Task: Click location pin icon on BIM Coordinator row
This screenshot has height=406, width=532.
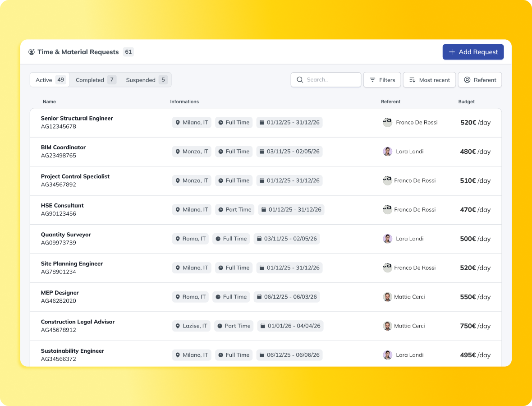Action: 178,152
